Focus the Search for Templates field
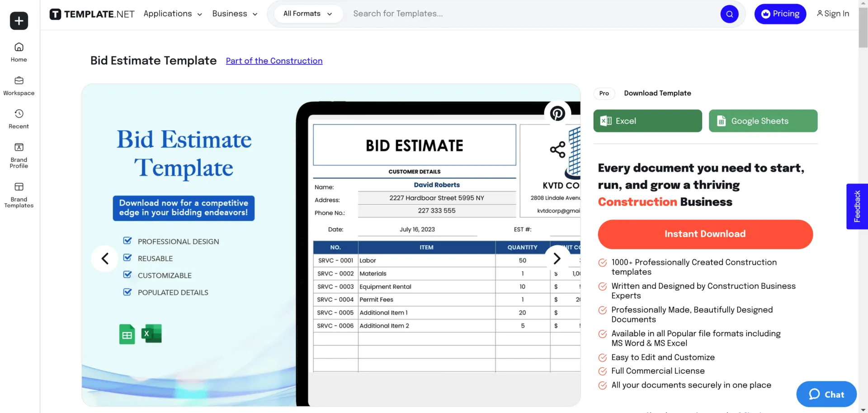The width and height of the screenshot is (868, 413). (x=533, y=14)
